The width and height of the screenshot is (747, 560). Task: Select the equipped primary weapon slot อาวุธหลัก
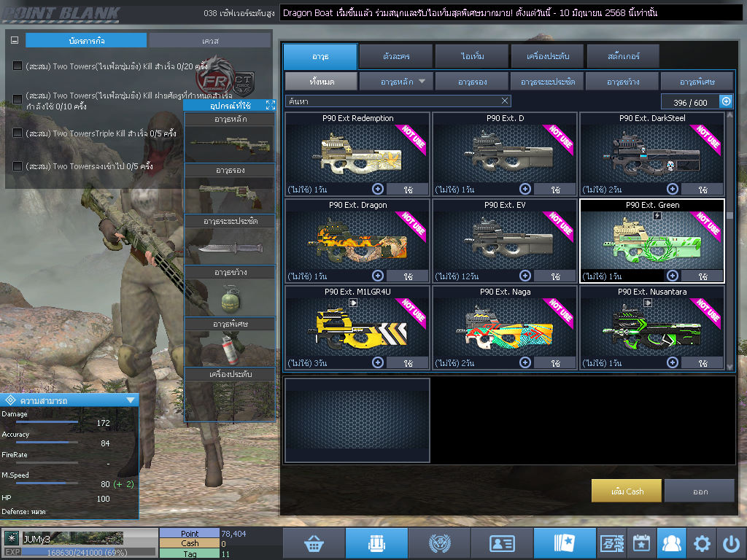click(230, 144)
